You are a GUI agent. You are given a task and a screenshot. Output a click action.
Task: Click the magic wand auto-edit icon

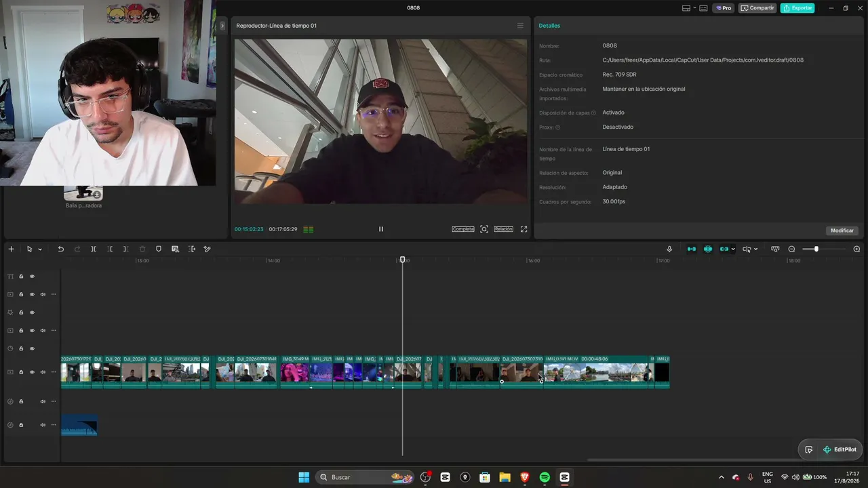[x=208, y=249]
